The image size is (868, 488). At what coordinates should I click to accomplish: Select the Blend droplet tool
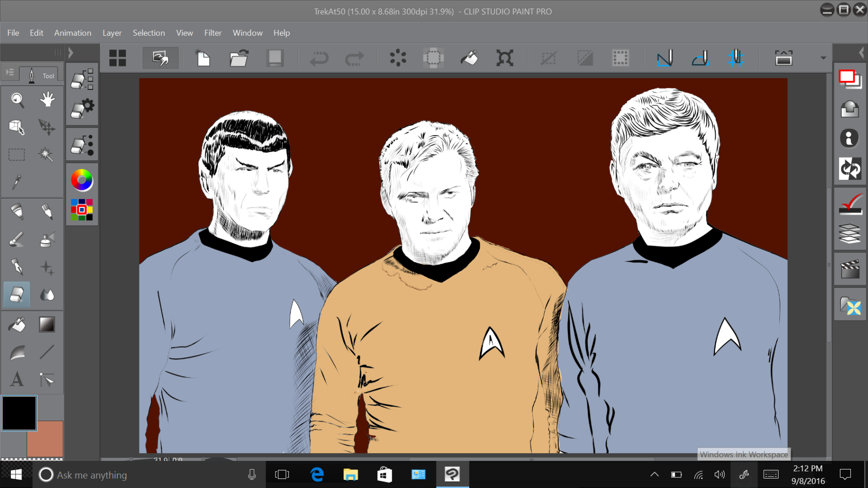click(x=47, y=295)
